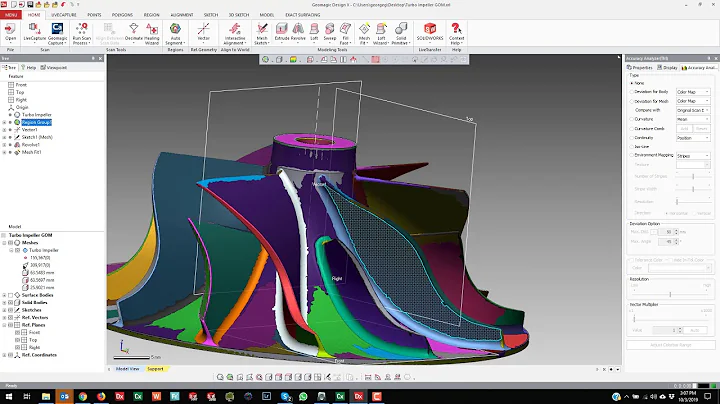
Task: Select the Curvature radio option
Action: point(632,119)
